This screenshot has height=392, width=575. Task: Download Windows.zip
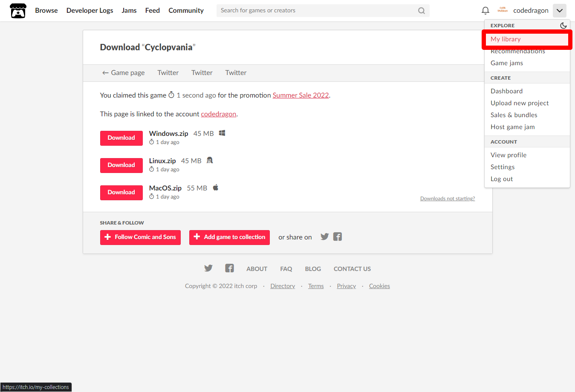click(x=121, y=138)
